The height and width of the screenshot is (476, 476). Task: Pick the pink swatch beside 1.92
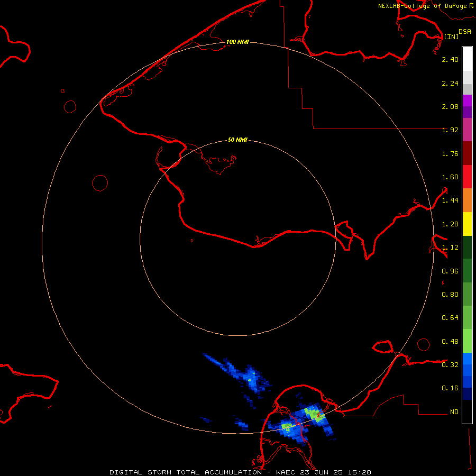pyautogui.click(x=467, y=130)
